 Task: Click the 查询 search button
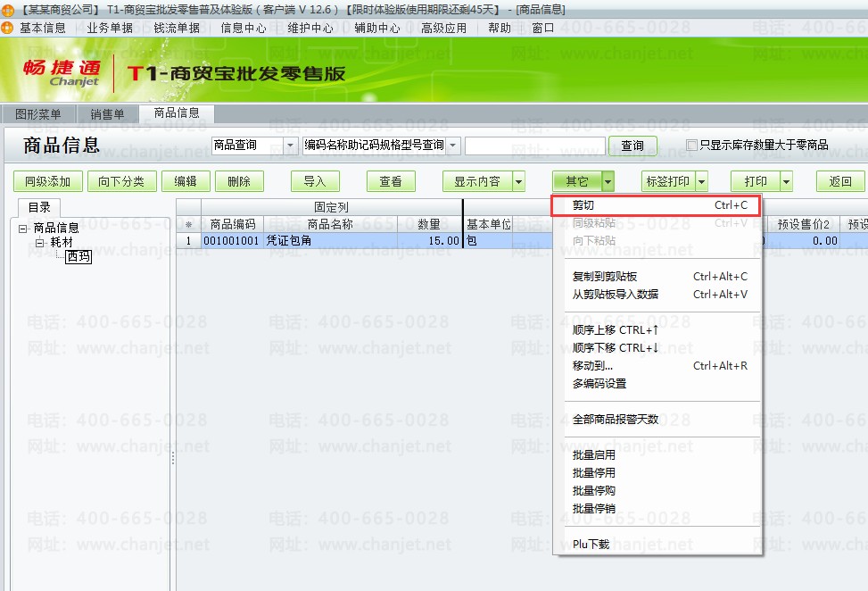click(x=632, y=146)
